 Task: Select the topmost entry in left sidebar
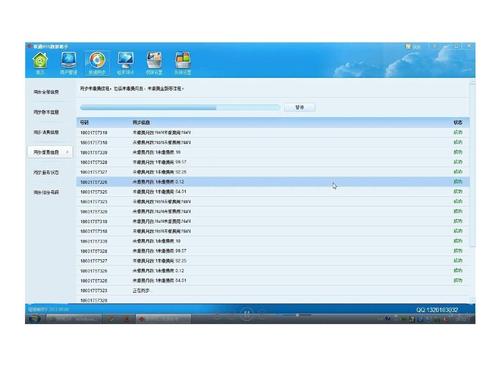(x=46, y=92)
